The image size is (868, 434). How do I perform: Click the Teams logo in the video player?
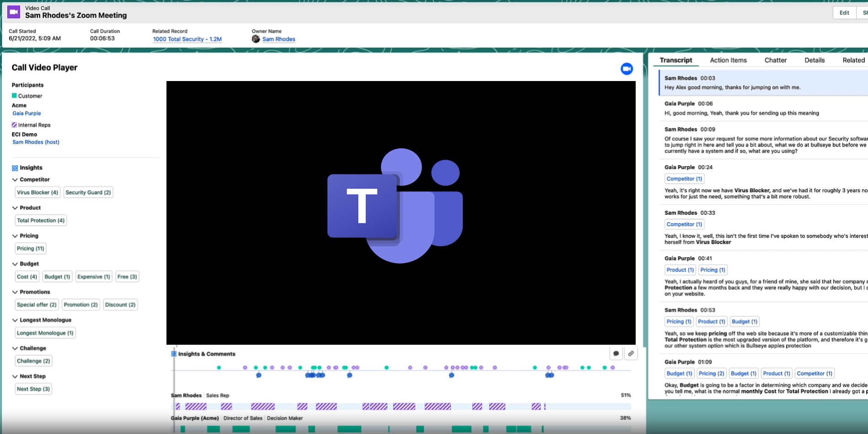click(395, 206)
